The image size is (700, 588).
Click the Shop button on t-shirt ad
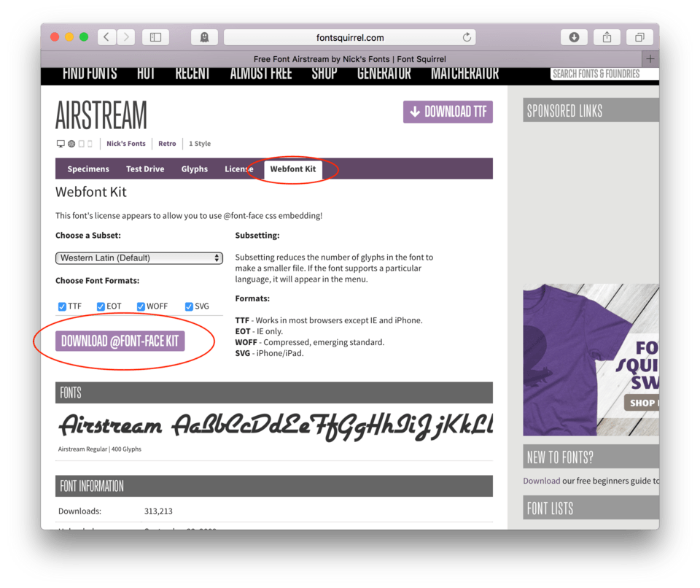[x=642, y=403]
